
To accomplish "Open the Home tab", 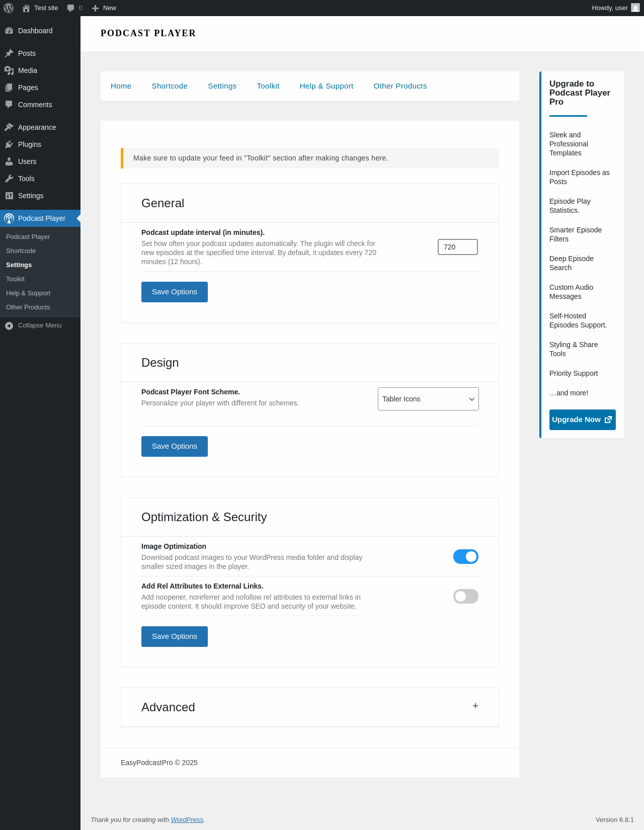I will coord(121,86).
